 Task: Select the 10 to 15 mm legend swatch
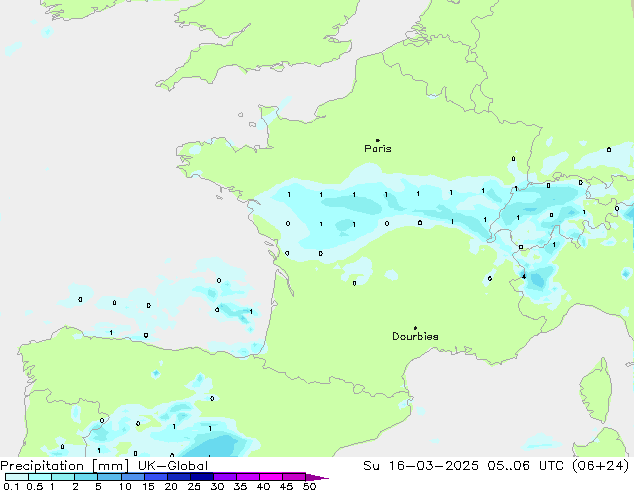(x=132, y=477)
